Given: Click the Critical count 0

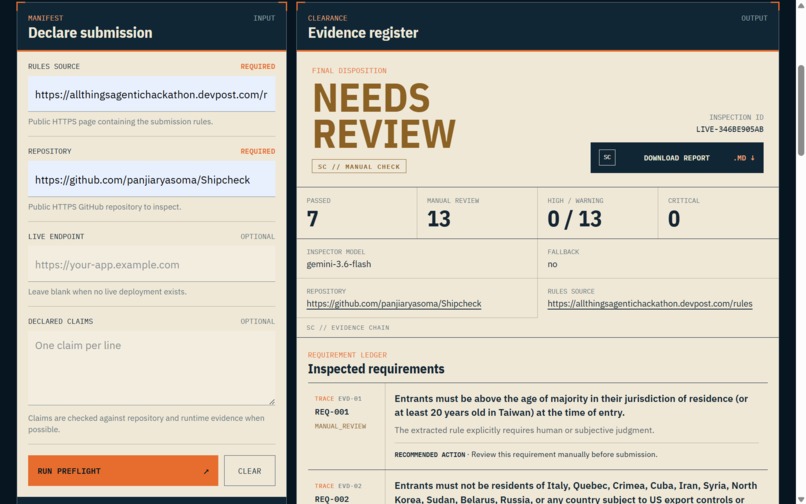Looking at the screenshot, I should click(x=674, y=219).
